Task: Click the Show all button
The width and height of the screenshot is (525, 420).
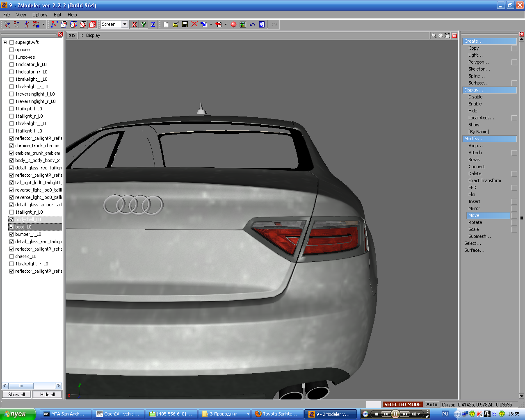Action: pos(16,395)
